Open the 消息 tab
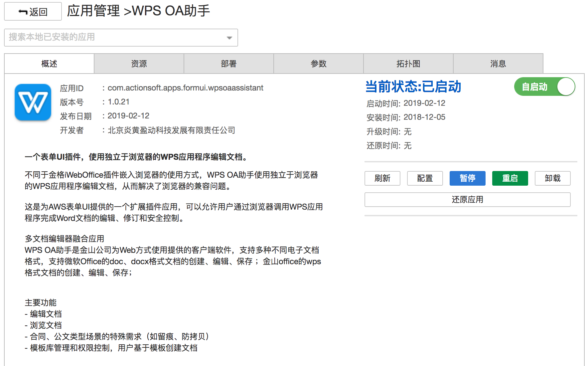588x366 pixels. pos(498,64)
